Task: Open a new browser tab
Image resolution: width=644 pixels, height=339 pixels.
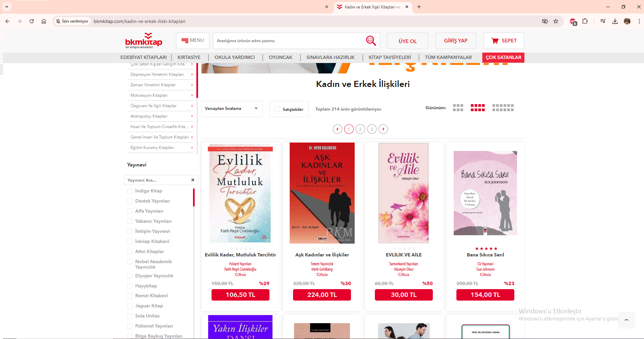Action: pyautogui.click(x=419, y=7)
